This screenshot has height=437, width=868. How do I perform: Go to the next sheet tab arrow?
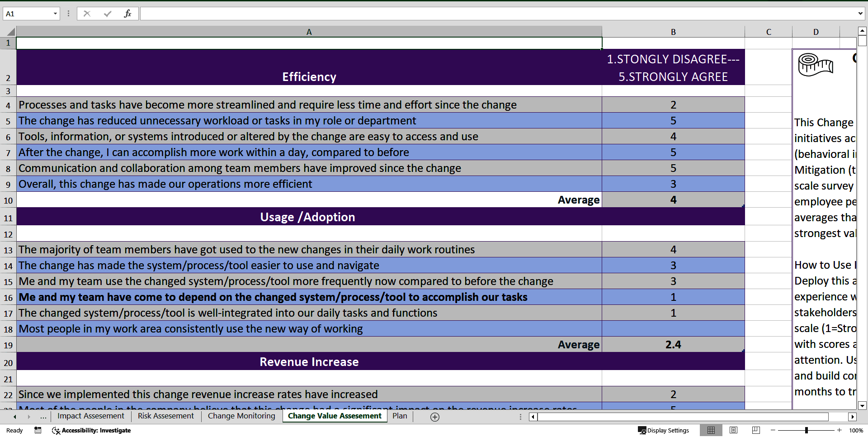point(29,417)
